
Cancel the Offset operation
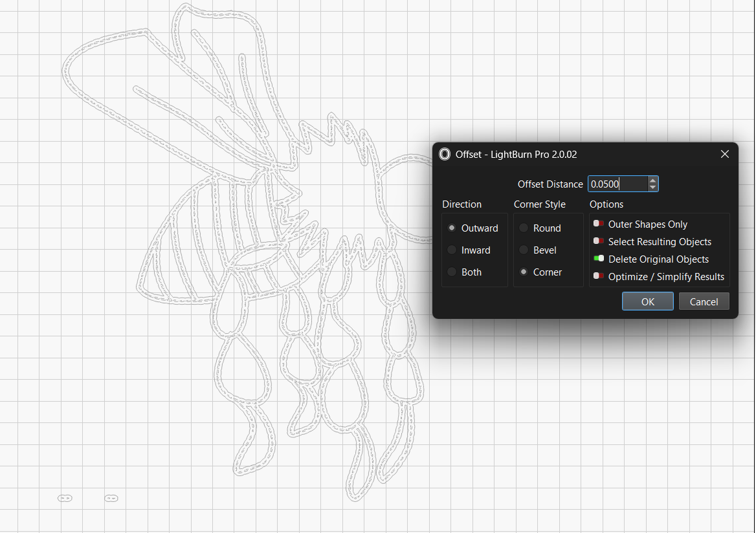point(704,301)
